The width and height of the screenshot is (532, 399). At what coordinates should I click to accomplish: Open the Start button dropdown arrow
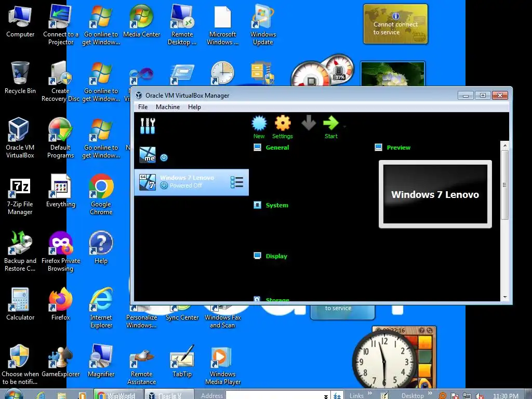coord(344,127)
